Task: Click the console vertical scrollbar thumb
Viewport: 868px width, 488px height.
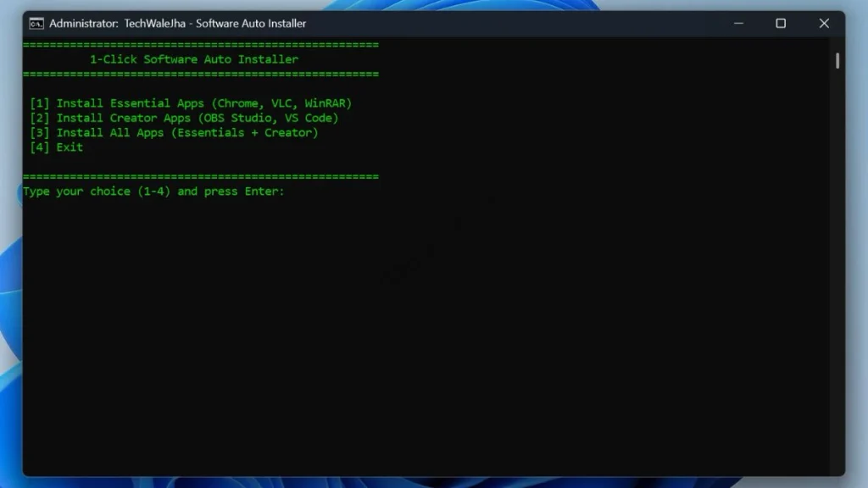Action: [837, 61]
